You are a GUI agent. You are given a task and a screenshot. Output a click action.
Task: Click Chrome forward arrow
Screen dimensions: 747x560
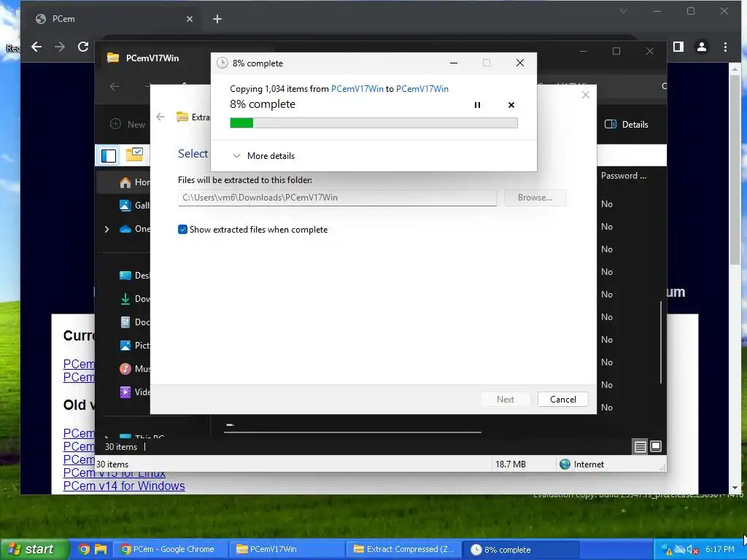(60, 47)
